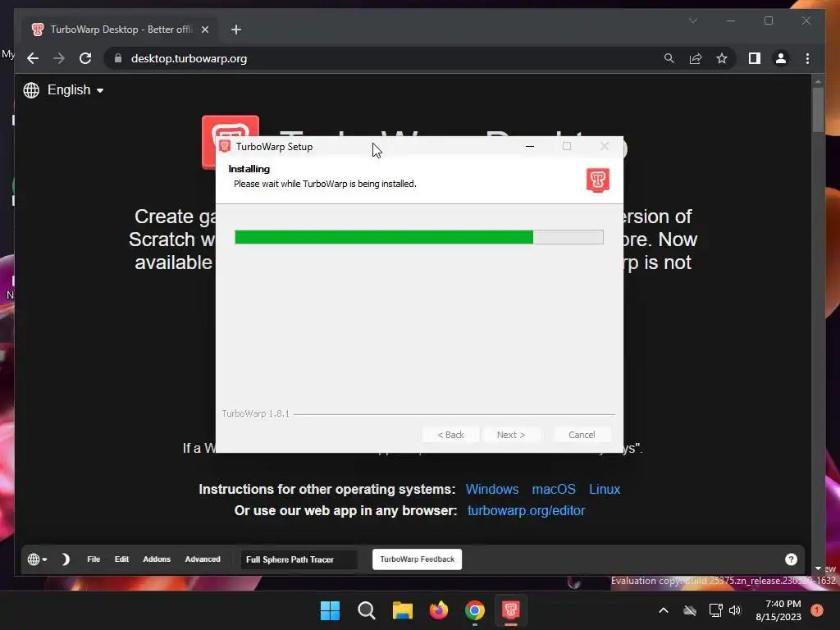Toggle the browser side panel icon

[x=755, y=58]
